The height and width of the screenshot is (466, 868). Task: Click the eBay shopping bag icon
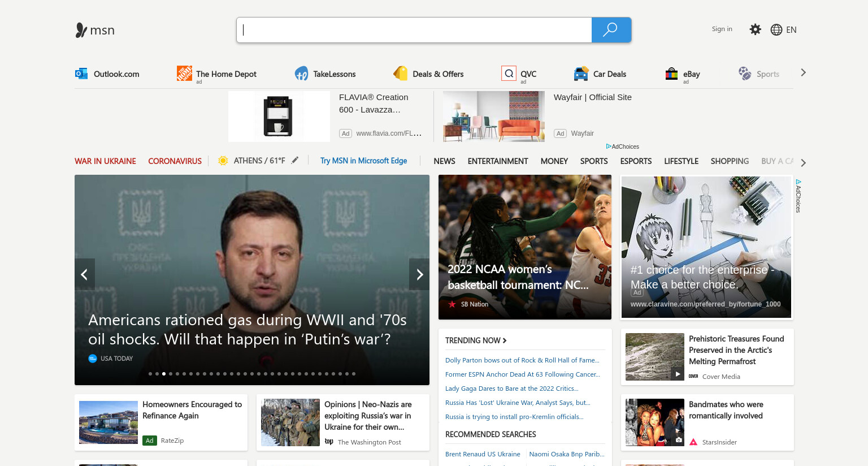point(671,74)
